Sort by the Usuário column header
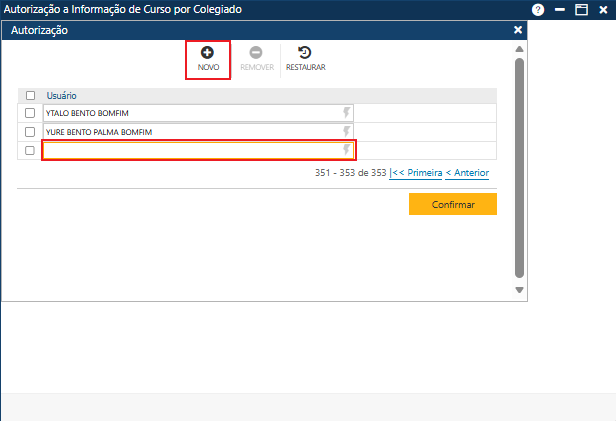Image resolution: width=616 pixels, height=421 pixels. click(x=62, y=96)
